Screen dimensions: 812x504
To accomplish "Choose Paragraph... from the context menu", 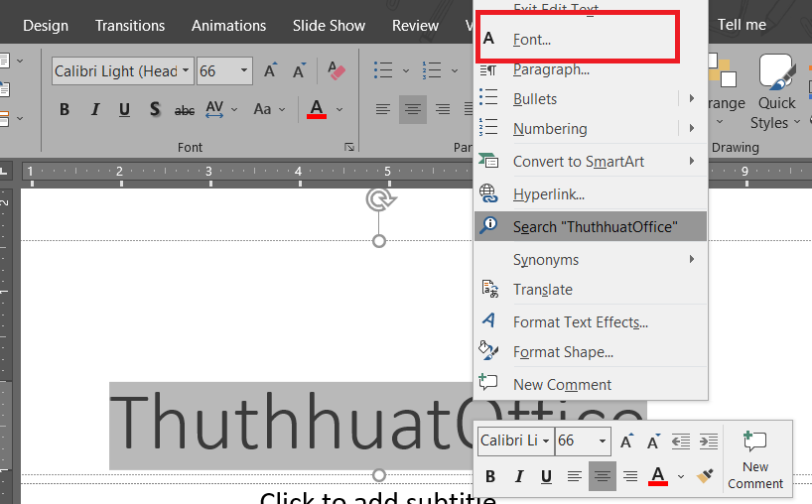I will (x=591, y=69).
